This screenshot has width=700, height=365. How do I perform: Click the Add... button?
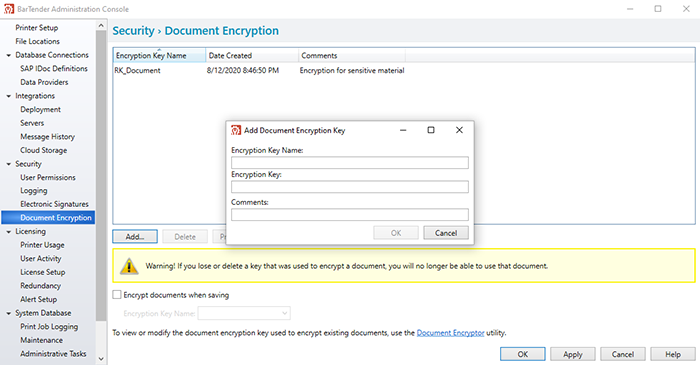click(x=135, y=236)
